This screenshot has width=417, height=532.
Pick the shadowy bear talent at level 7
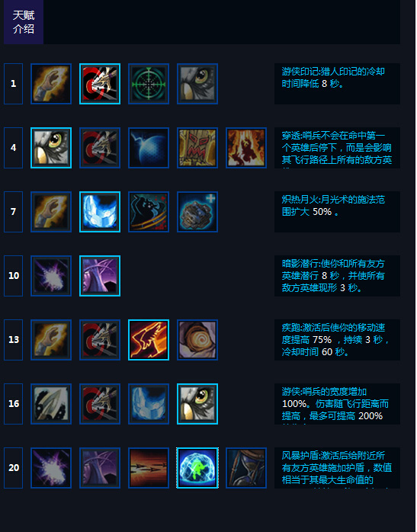pos(149,212)
